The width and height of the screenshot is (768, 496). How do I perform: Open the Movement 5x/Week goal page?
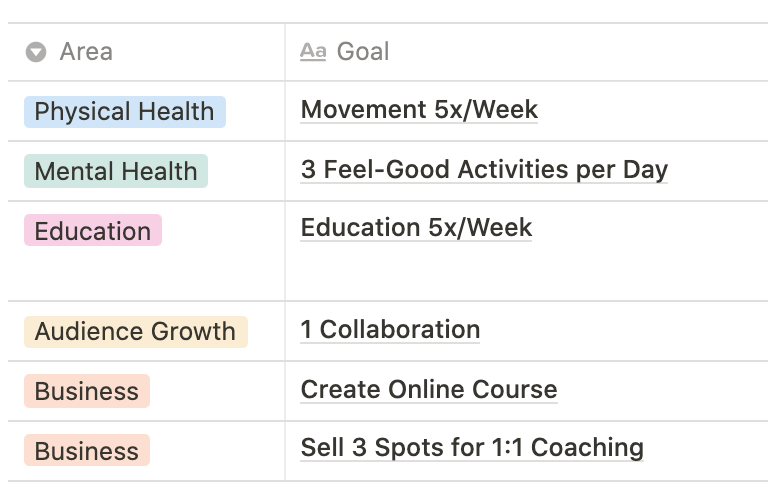point(419,110)
